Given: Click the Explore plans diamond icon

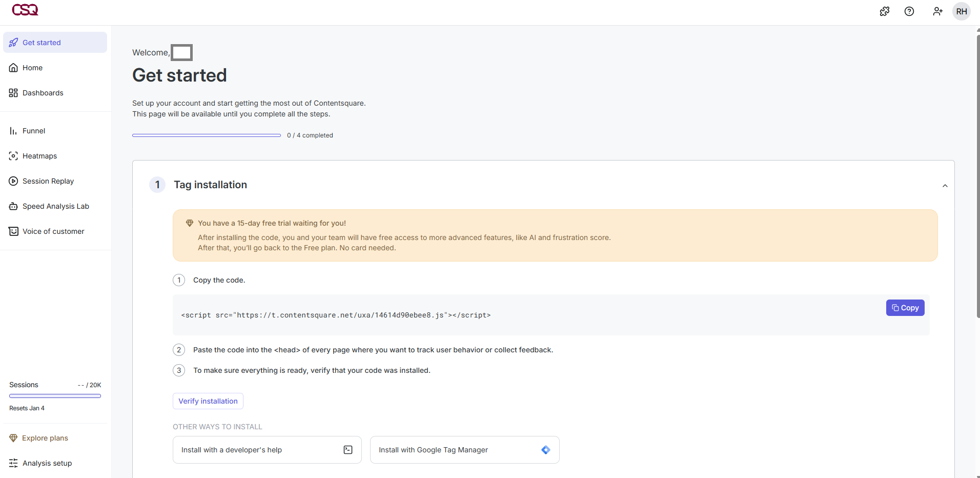Looking at the screenshot, I should (x=13, y=438).
